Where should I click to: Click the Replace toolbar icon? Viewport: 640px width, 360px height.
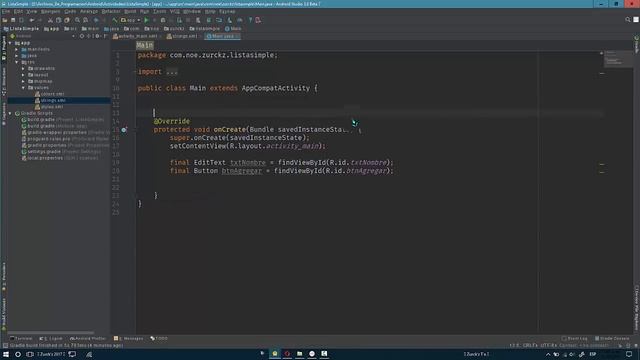[85, 20]
